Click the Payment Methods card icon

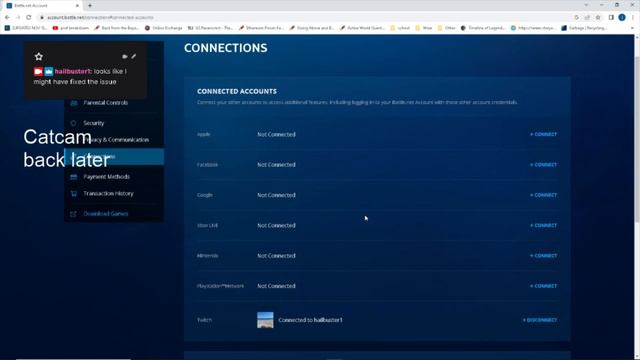point(73,177)
